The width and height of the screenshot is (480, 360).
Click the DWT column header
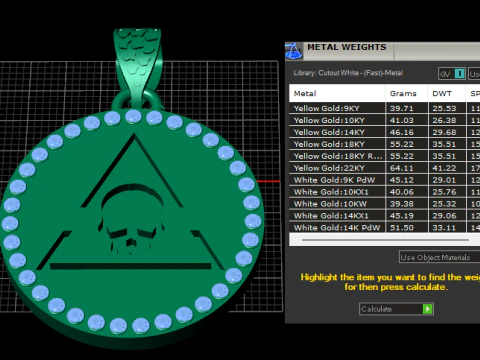pos(446,93)
